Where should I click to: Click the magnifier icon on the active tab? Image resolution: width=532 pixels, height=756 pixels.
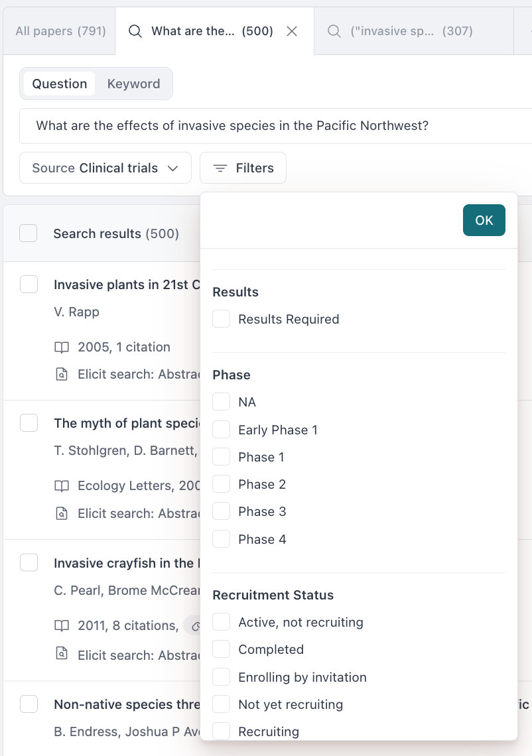[x=135, y=31]
